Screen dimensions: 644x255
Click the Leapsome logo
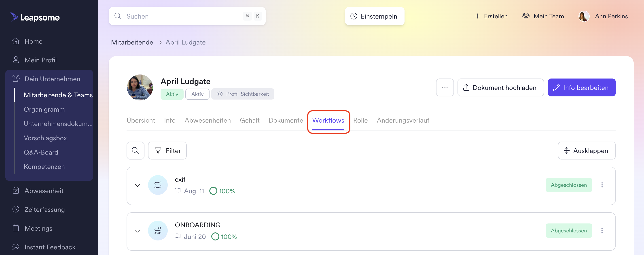coord(34,17)
